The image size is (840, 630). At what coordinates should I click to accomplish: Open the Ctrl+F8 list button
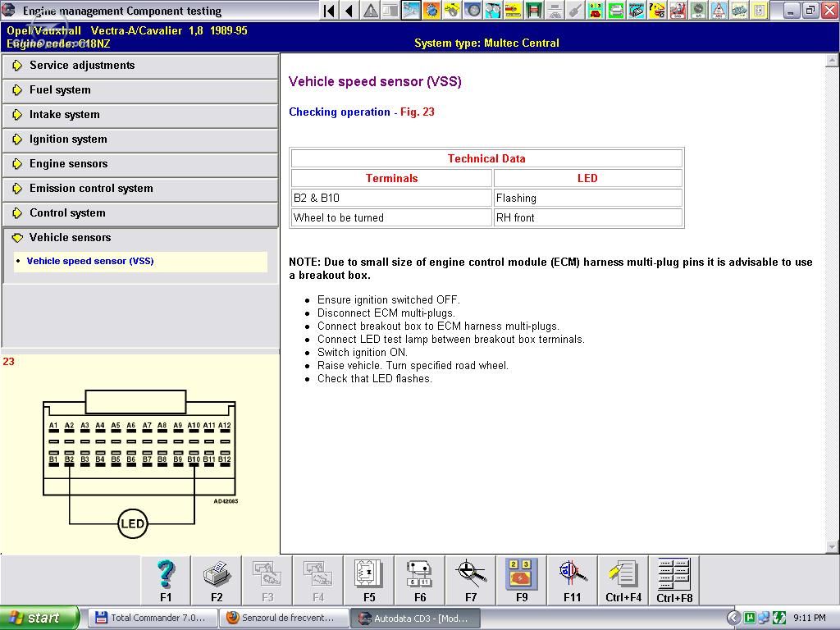pyautogui.click(x=674, y=580)
